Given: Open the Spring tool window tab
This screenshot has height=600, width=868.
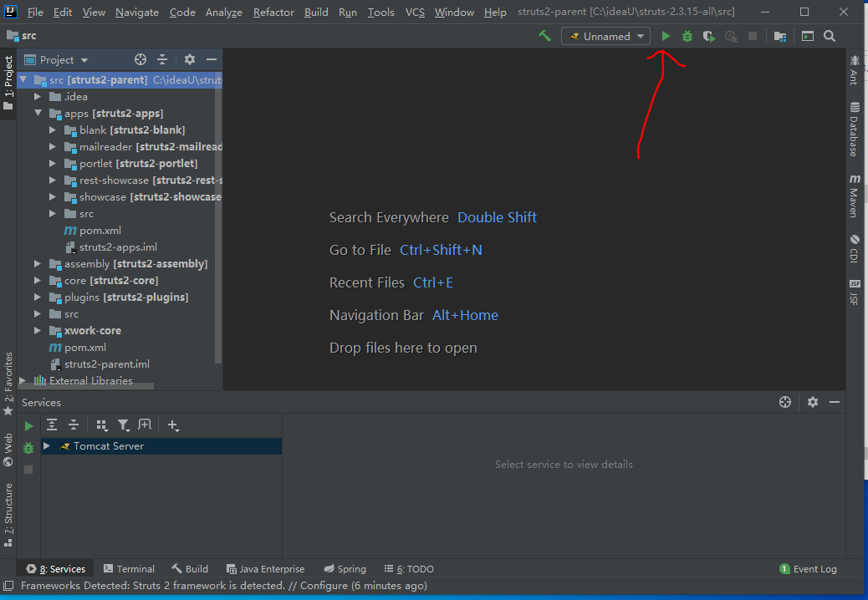Looking at the screenshot, I should click(x=345, y=568).
